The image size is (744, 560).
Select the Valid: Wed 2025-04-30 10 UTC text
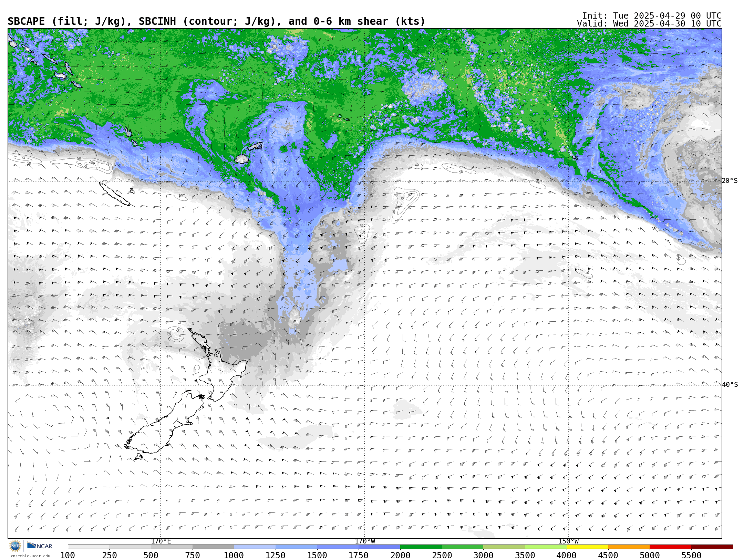649,24
